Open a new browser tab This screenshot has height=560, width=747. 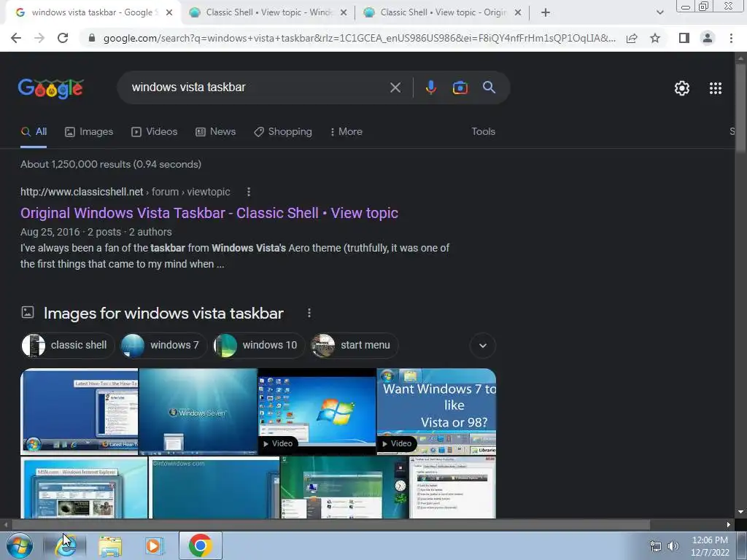(x=546, y=12)
